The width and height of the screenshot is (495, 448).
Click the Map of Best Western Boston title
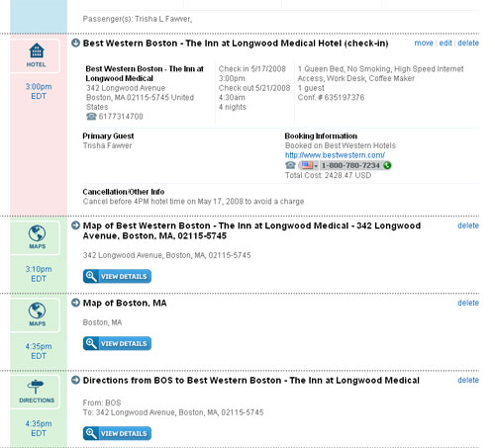tap(251, 230)
